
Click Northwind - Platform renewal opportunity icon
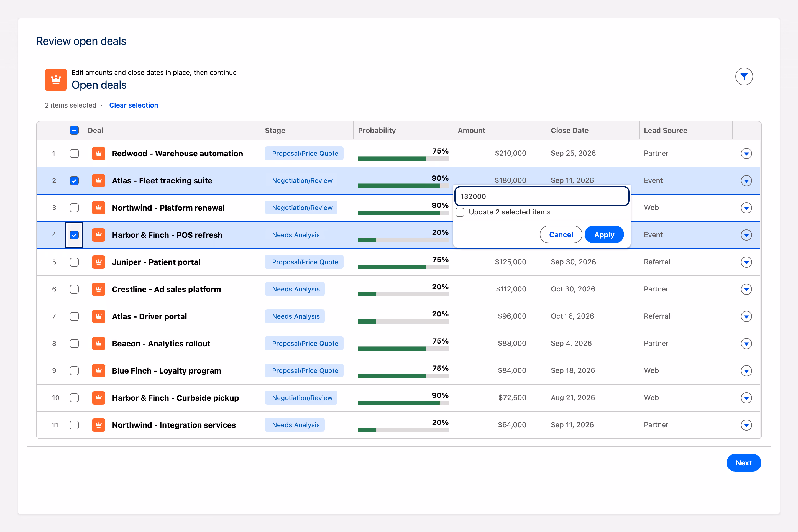coord(98,208)
